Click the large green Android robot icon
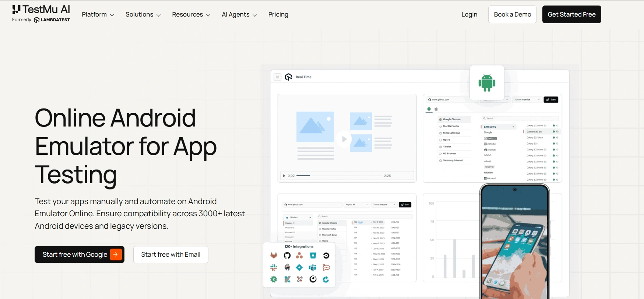Image resolution: width=644 pixels, height=299 pixels. tap(487, 83)
